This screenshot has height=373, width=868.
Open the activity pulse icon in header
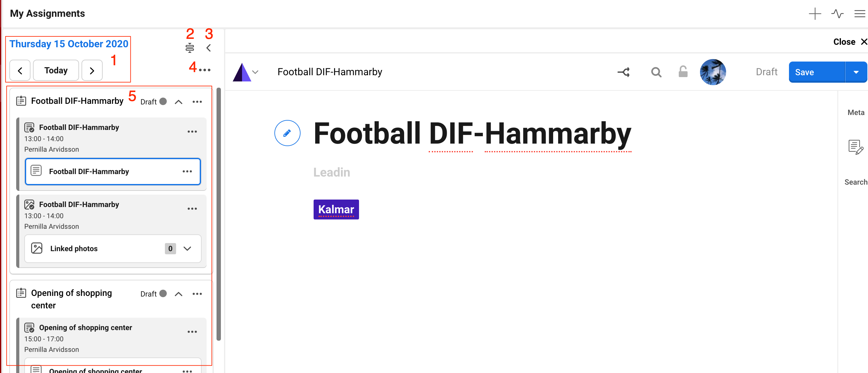(x=837, y=14)
